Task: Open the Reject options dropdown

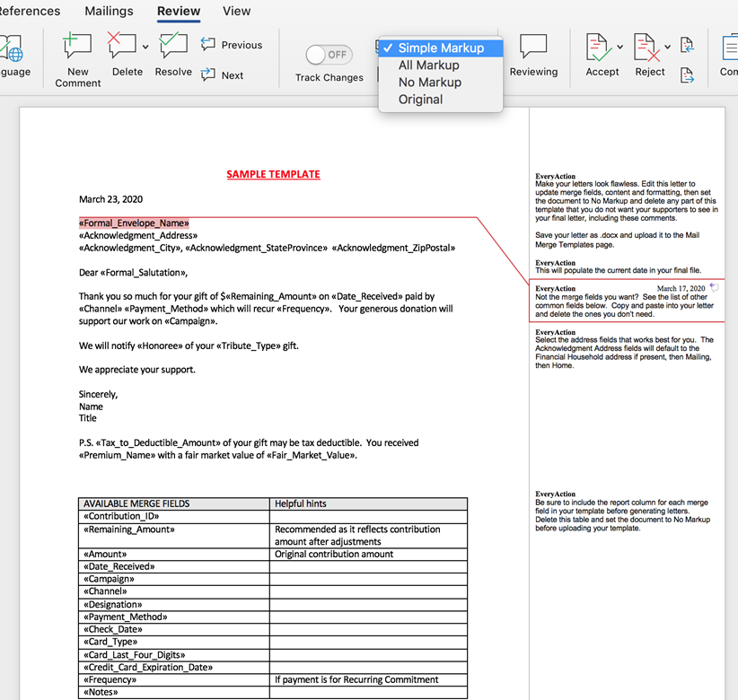Action: pos(665,45)
